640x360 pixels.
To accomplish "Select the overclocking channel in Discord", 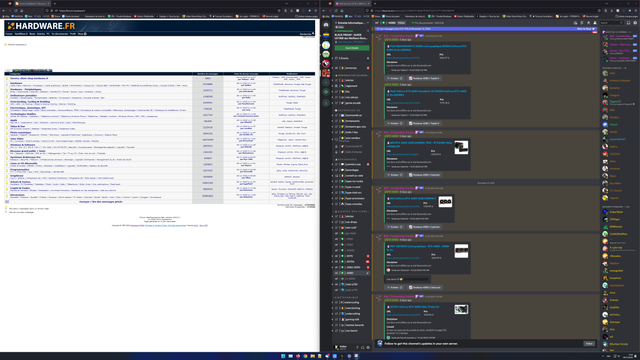I will coord(353,308).
